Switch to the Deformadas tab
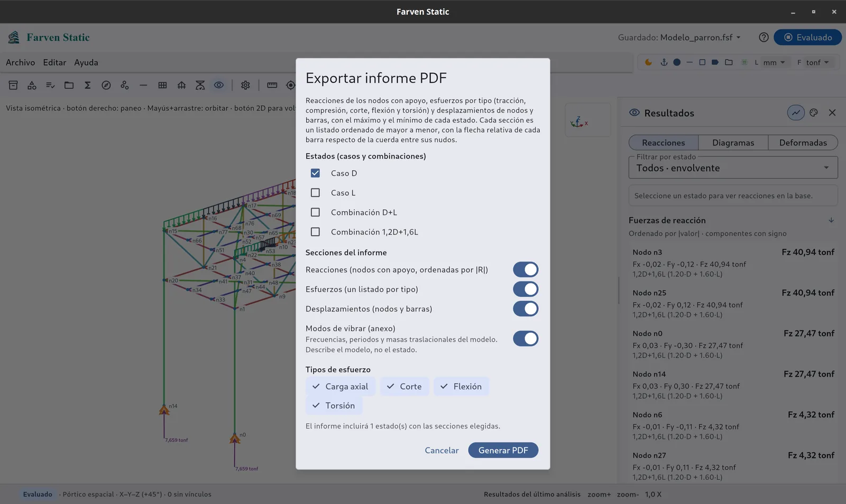Screen dimensions: 846x504 click(803, 143)
